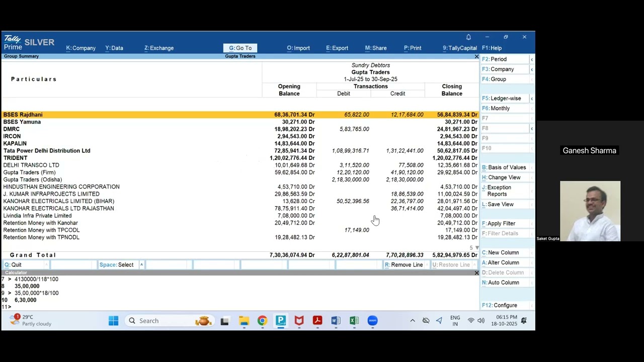
Task: Expand arrow next to F5: Ledger-wise
Action: [532, 99]
